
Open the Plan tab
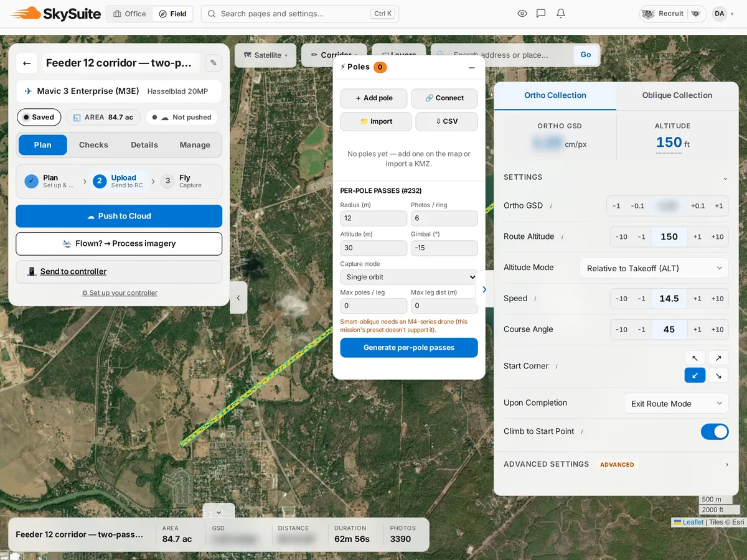coord(43,145)
